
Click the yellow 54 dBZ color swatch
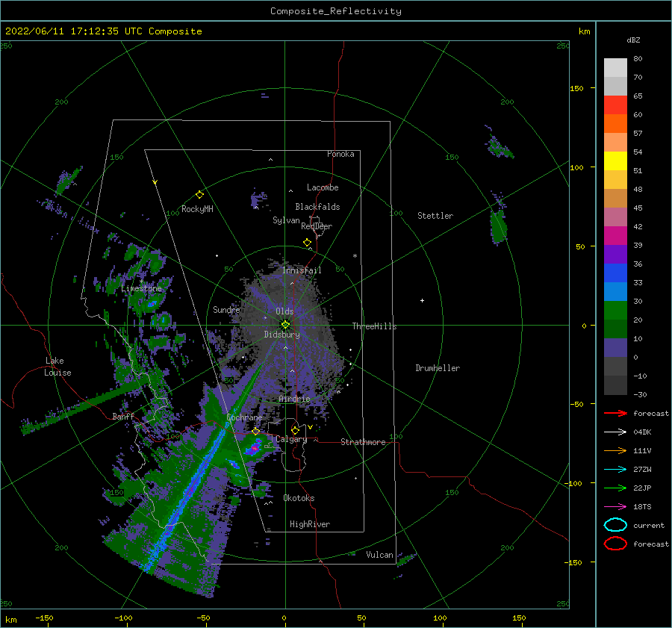(615, 161)
